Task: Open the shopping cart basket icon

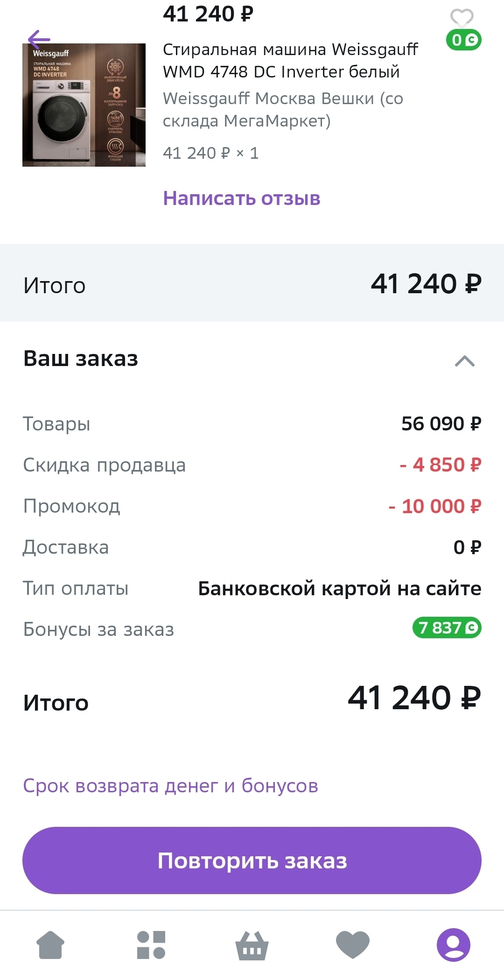Action: pyautogui.click(x=252, y=945)
